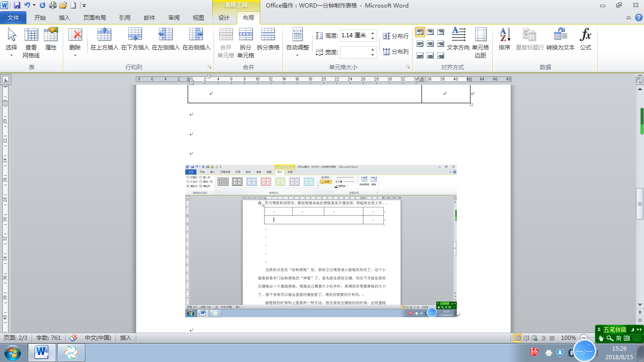
Task: Open the 文件 File tab
Action: 13,18
